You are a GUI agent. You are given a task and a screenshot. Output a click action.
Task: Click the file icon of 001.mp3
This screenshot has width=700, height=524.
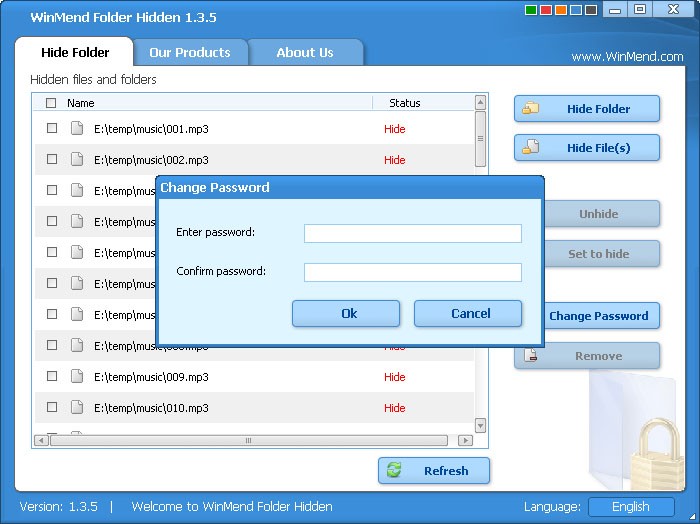(x=77, y=129)
